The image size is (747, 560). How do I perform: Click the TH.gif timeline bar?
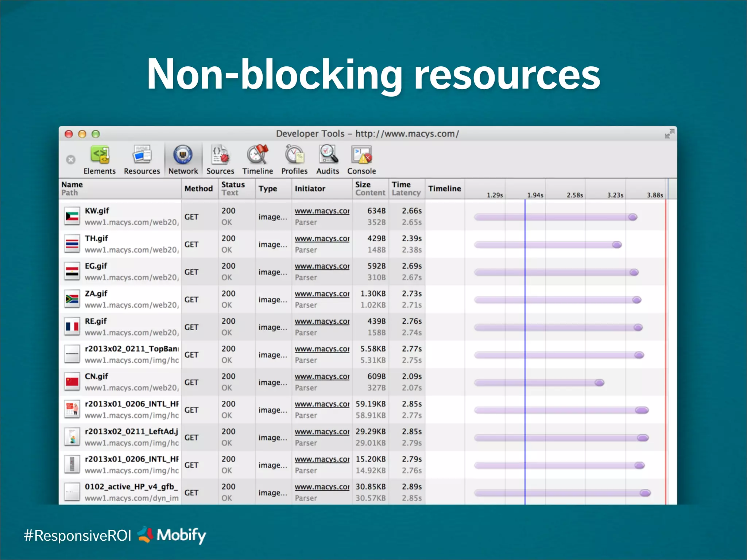pos(548,245)
